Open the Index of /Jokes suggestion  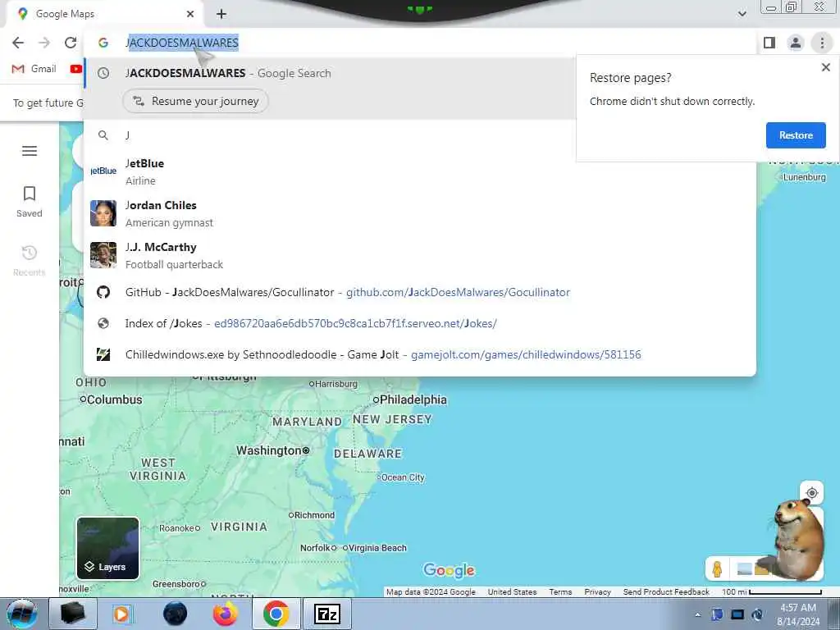click(x=419, y=323)
